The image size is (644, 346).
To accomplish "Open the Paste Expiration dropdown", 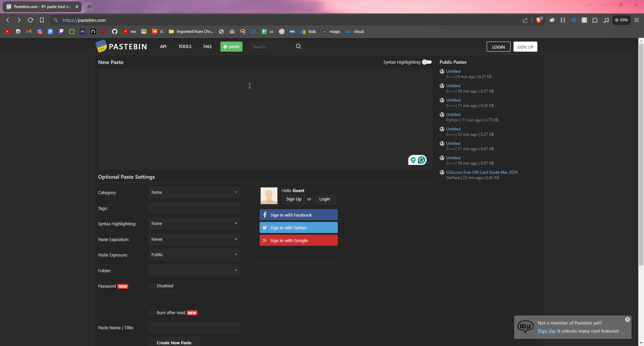I will tap(194, 239).
